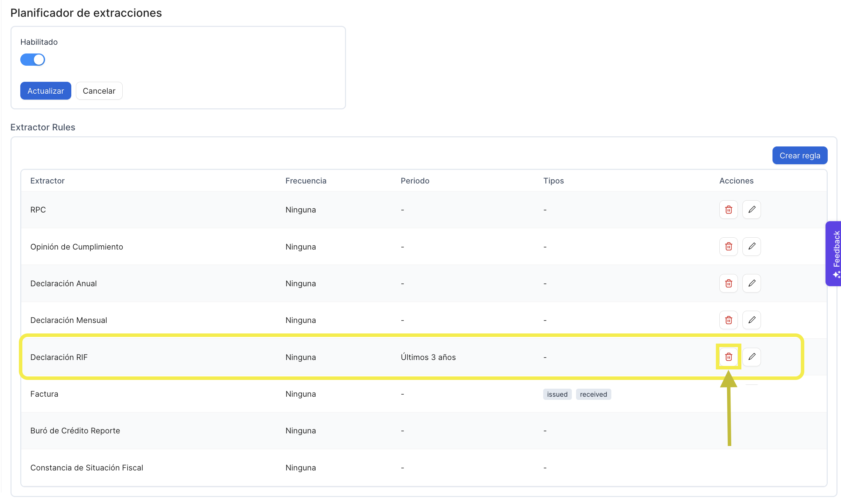
Task: Click Ninguna in Declaración RIF row
Action: (301, 357)
